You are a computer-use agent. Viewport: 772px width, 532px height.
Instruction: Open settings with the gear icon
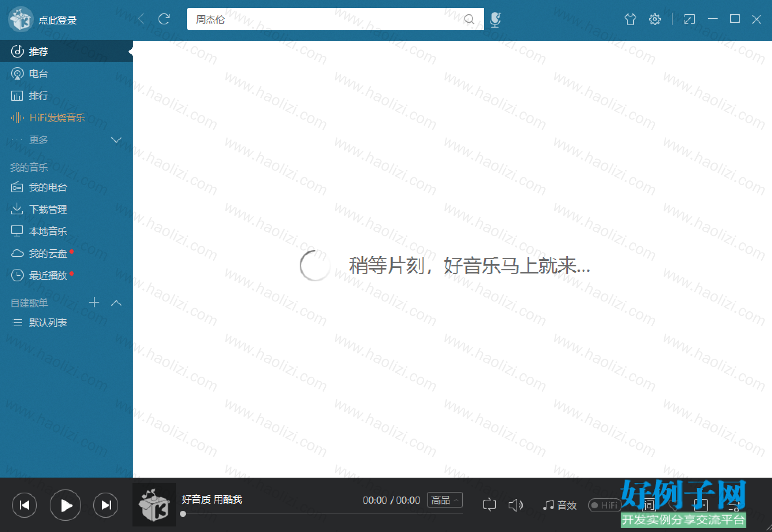655,19
